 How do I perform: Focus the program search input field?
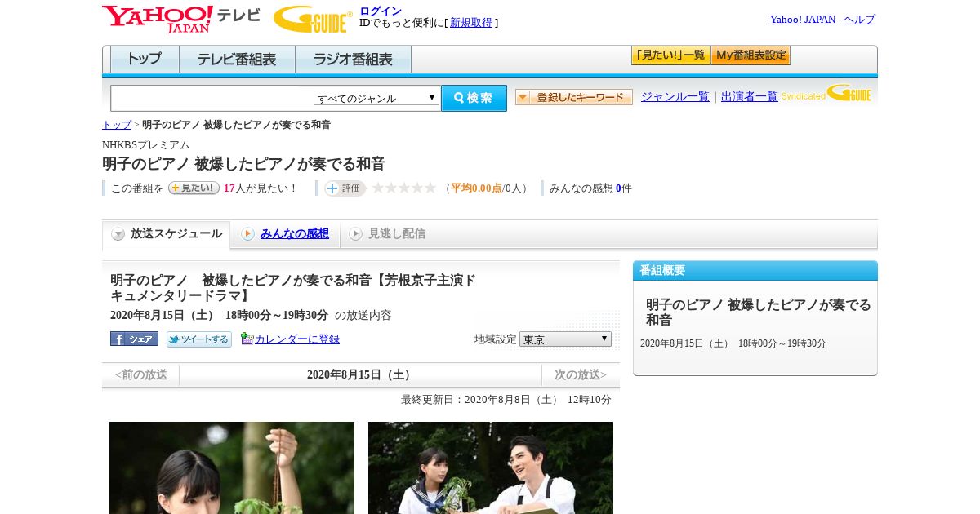click(212, 98)
